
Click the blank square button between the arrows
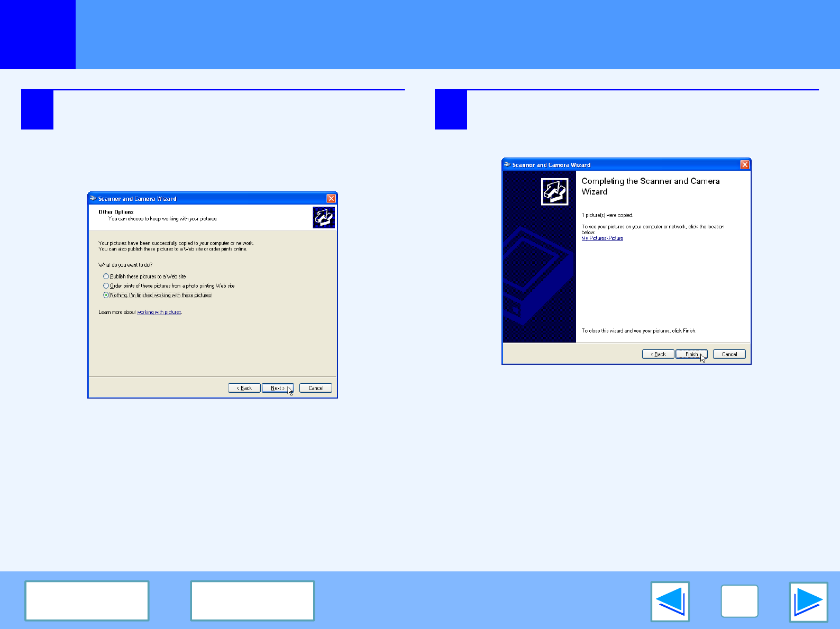(739, 602)
